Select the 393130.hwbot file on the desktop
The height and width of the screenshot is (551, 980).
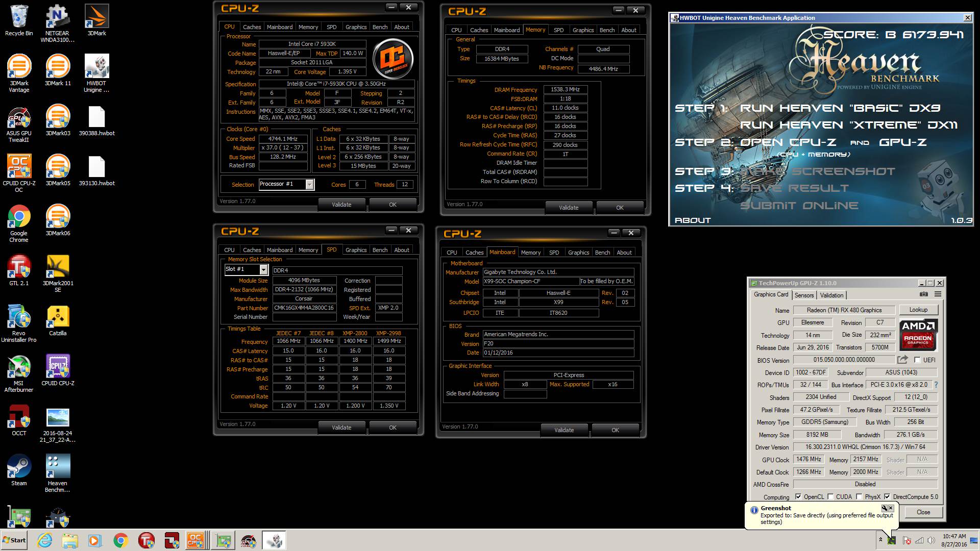(96, 170)
